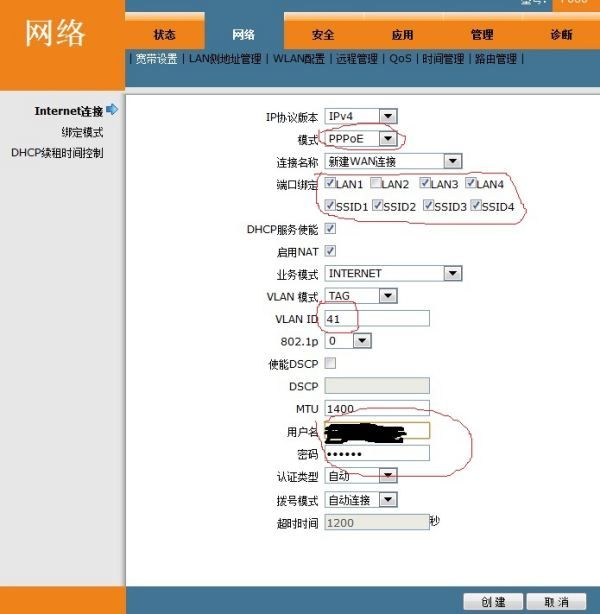Open the 连接名称 dropdown
Screen dimensions: 600x614
tap(393, 161)
